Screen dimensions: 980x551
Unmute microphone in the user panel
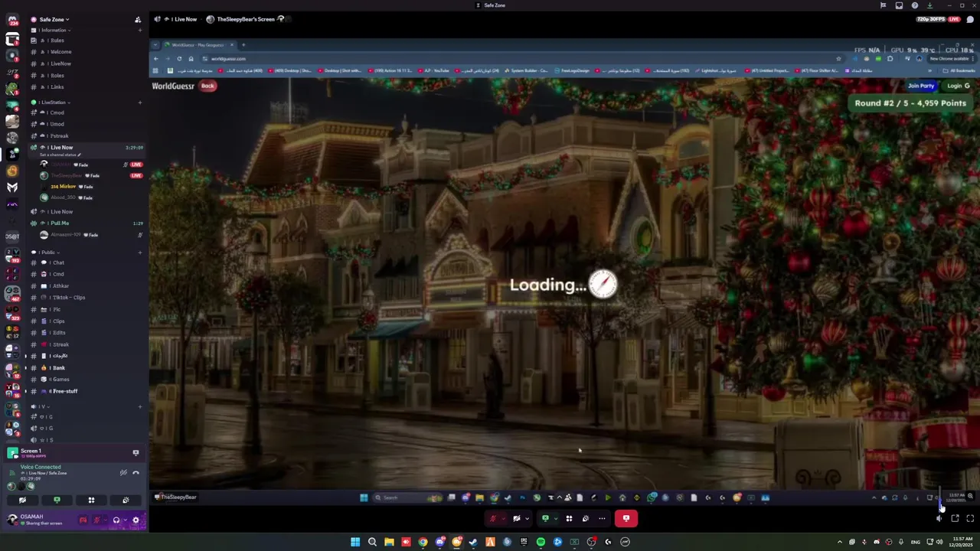(x=96, y=520)
